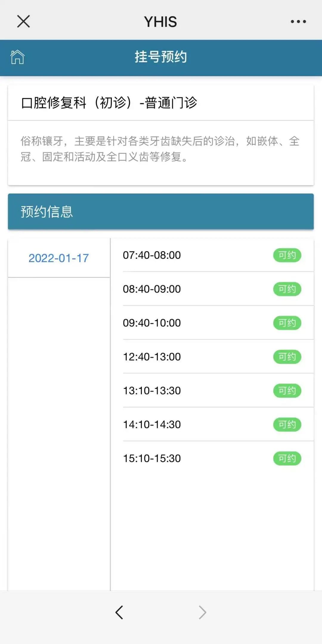Tap the 俗称镶牙 department description text
The height and width of the screenshot is (644, 322).
160,149
